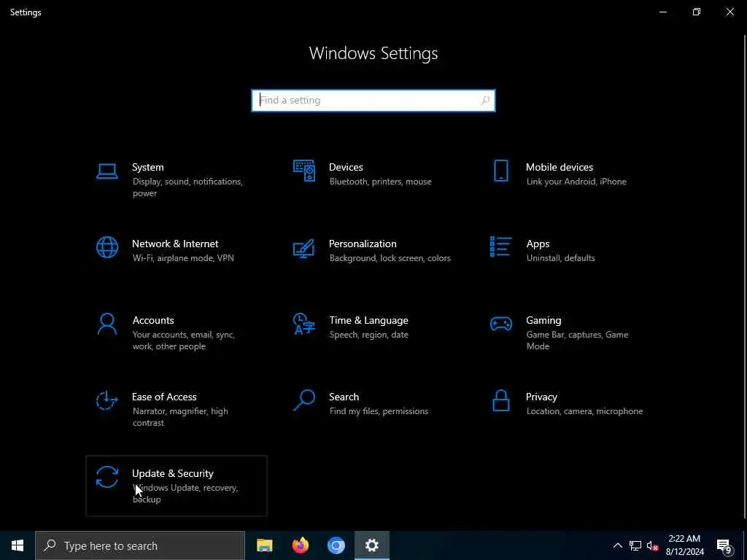This screenshot has height=560, width=747.
Task: Click 'Link your Android, iPhone' text
Action: click(x=576, y=182)
